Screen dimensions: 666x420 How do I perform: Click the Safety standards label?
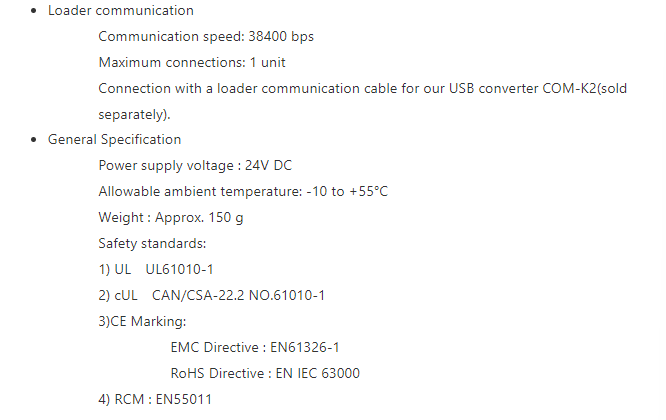(152, 243)
